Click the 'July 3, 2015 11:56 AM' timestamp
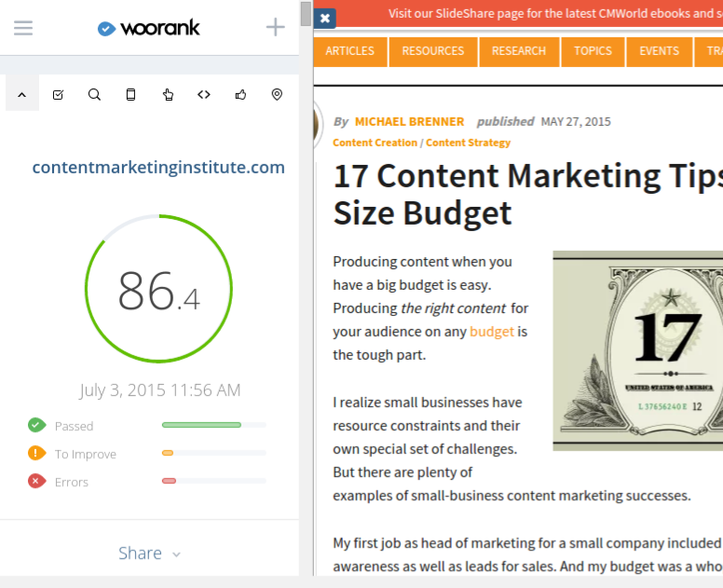 coord(159,390)
